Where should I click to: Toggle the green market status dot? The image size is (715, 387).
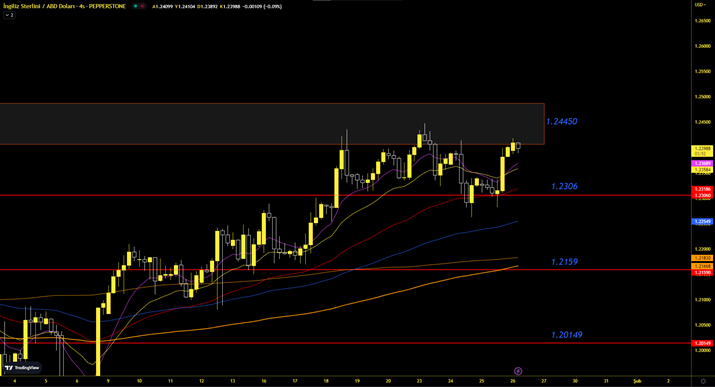(135, 6)
